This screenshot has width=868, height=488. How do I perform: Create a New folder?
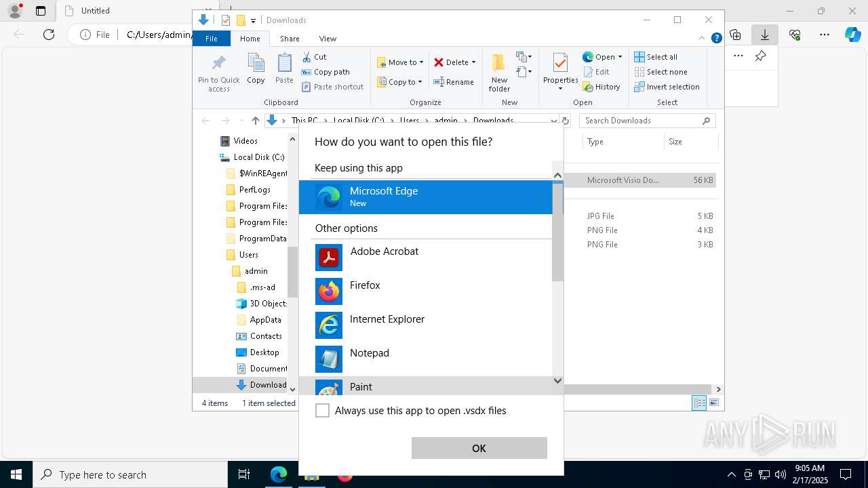coord(499,73)
